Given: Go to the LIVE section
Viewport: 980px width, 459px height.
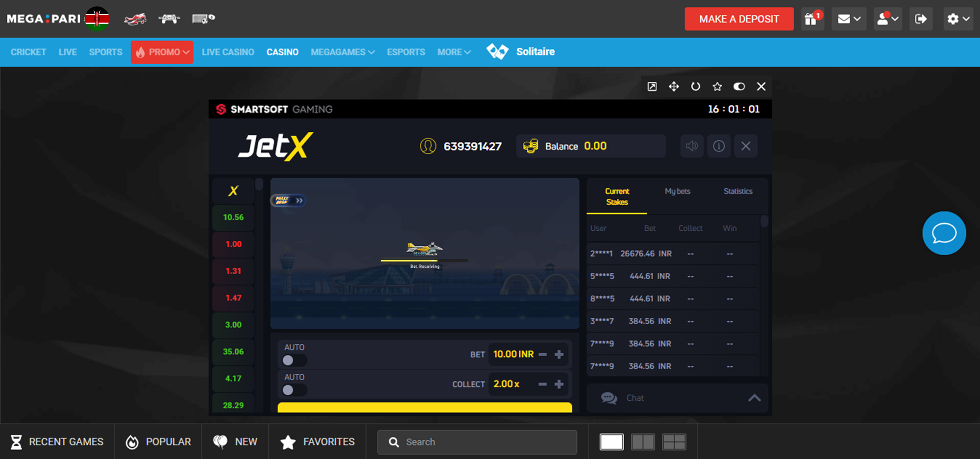Looking at the screenshot, I should pyautogui.click(x=68, y=52).
